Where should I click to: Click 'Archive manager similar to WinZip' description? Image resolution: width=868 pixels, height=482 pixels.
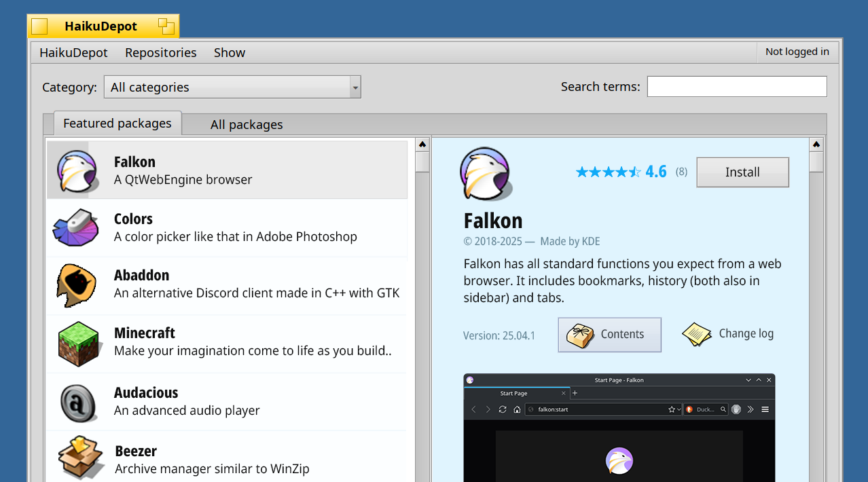[213, 469]
